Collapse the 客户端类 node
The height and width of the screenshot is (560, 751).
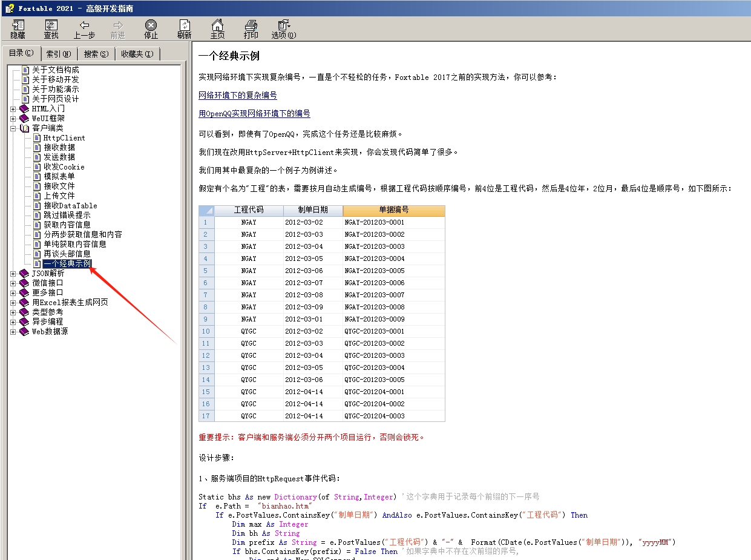pyautogui.click(x=13, y=128)
